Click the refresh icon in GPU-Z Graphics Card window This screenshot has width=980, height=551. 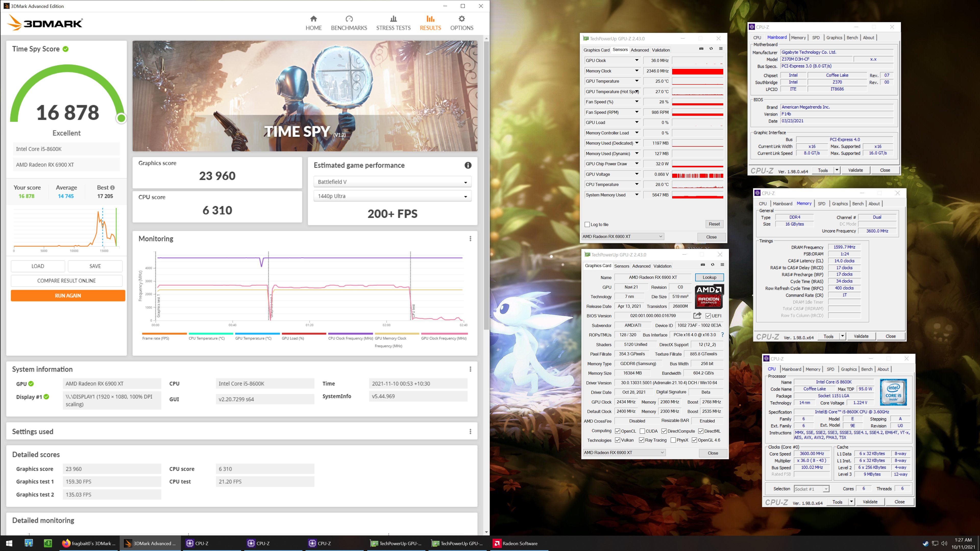click(x=713, y=265)
